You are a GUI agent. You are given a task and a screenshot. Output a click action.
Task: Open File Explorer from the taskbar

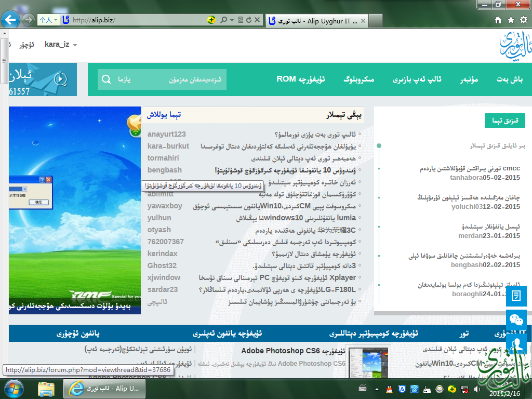(46, 388)
